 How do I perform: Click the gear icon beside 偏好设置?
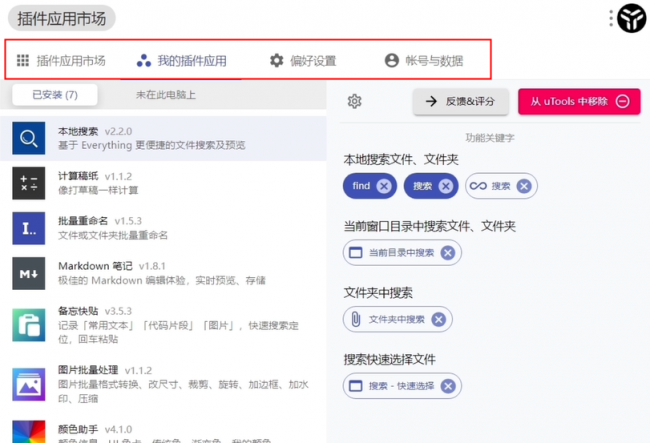276,61
